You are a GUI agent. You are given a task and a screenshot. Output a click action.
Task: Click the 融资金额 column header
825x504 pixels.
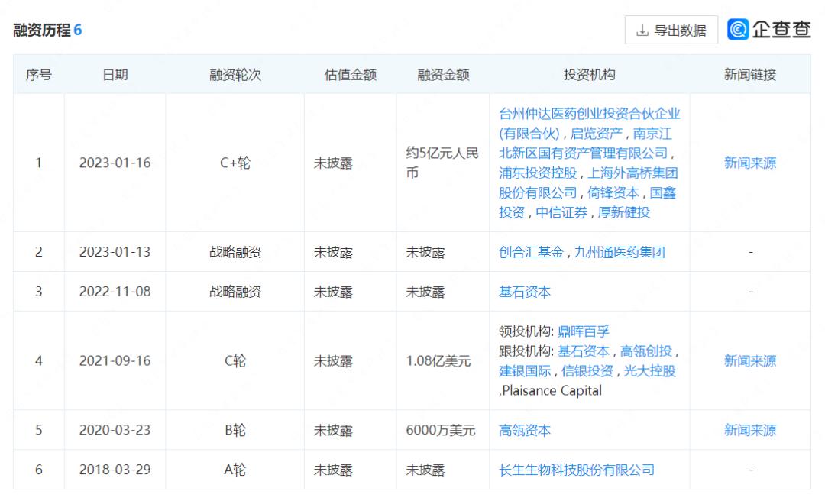tap(443, 75)
